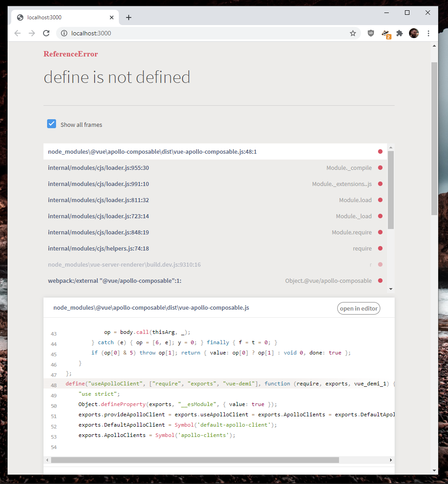Click inside the address bar

(x=179, y=33)
